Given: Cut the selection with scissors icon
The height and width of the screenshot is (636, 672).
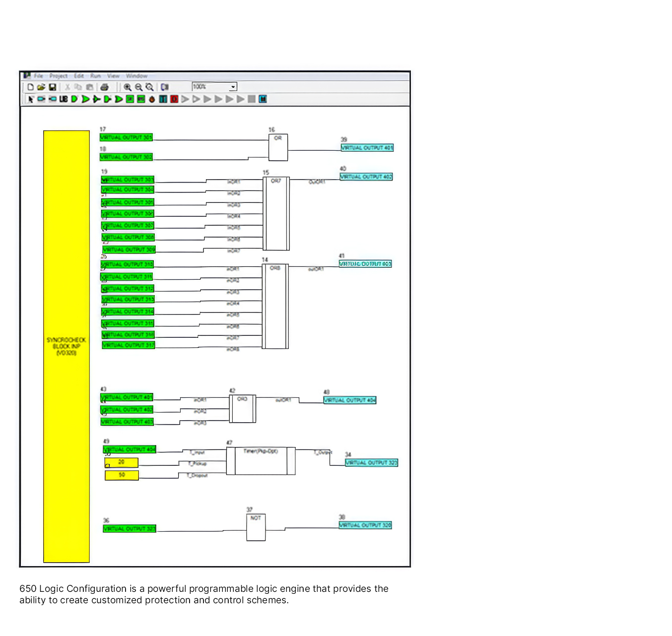Looking at the screenshot, I should pyautogui.click(x=67, y=87).
